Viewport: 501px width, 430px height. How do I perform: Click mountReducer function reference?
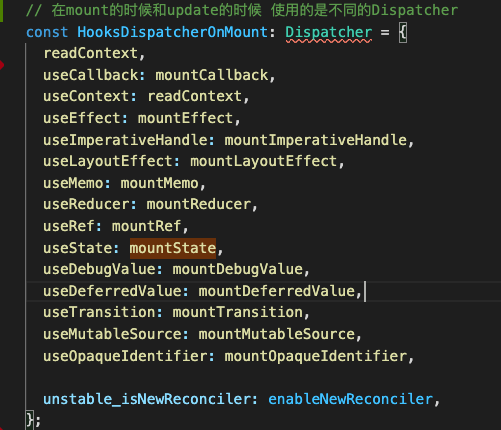coord(199,205)
